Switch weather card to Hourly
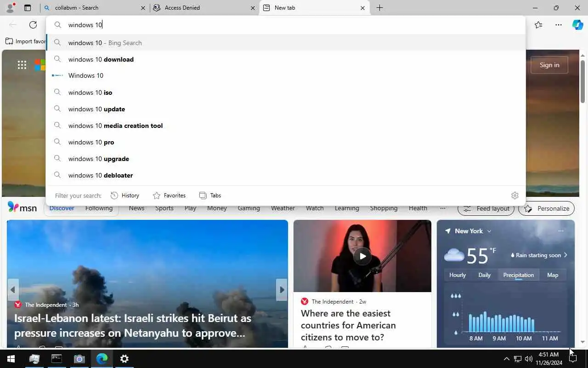This screenshot has height=368, width=588. tap(457, 275)
